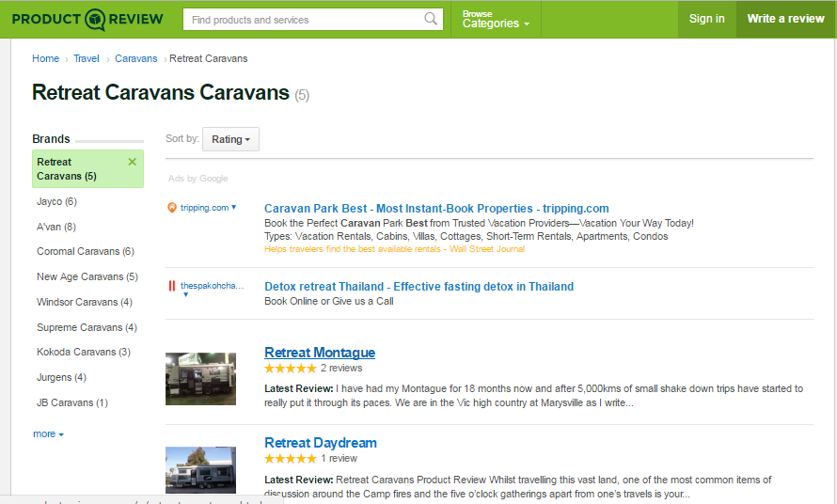Filter by New Age Caravans brand
Image resolution: width=837 pixels, height=504 pixels.
click(87, 276)
